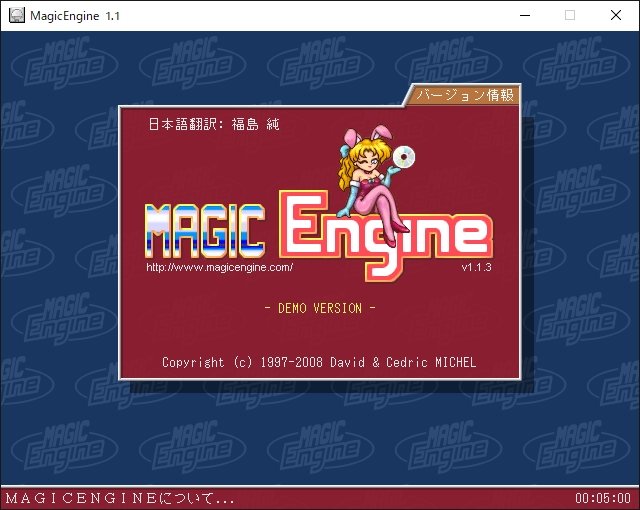This screenshot has width=640, height=510.
Task: Click the MAGICENGINEについて status bar text
Action: (x=120, y=497)
